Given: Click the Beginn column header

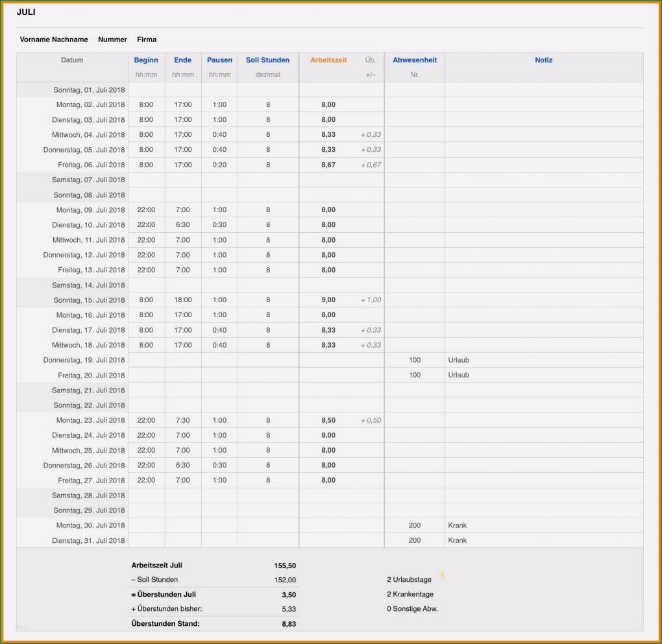Looking at the screenshot, I should [146, 60].
